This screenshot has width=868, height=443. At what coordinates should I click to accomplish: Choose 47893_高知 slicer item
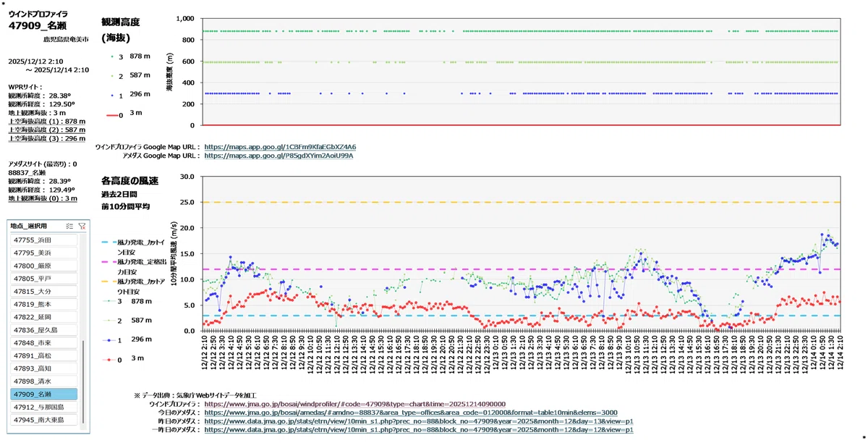(x=44, y=368)
